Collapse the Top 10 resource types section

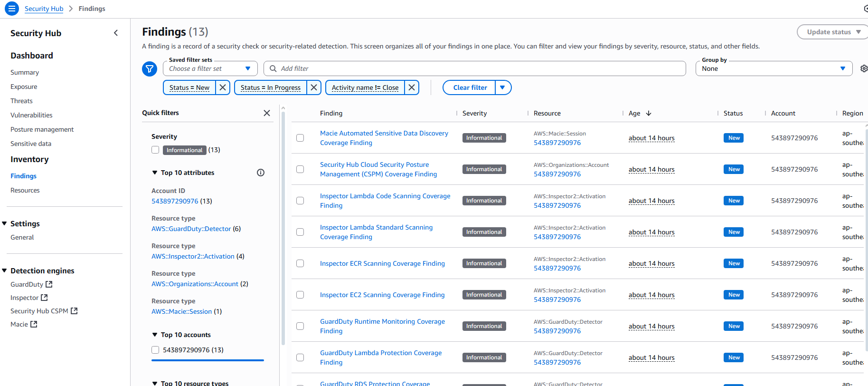click(x=155, y=383)
